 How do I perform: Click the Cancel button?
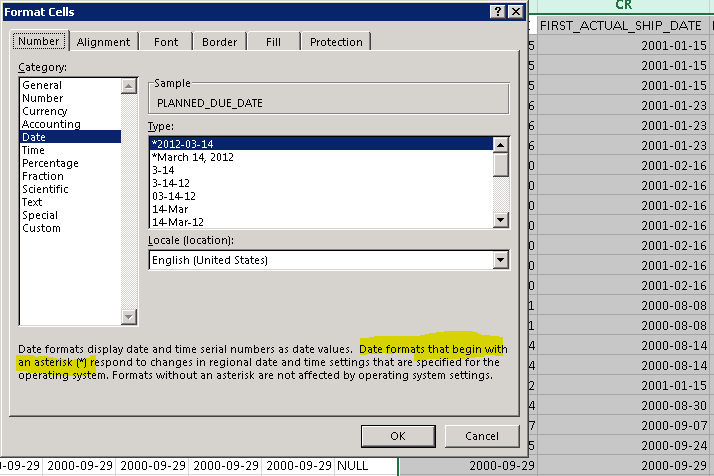tap(481, 436)
